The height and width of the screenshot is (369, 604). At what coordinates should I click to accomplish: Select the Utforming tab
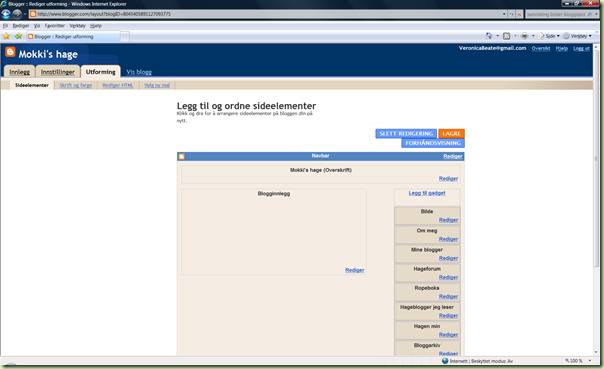click(x=101, y=72)
